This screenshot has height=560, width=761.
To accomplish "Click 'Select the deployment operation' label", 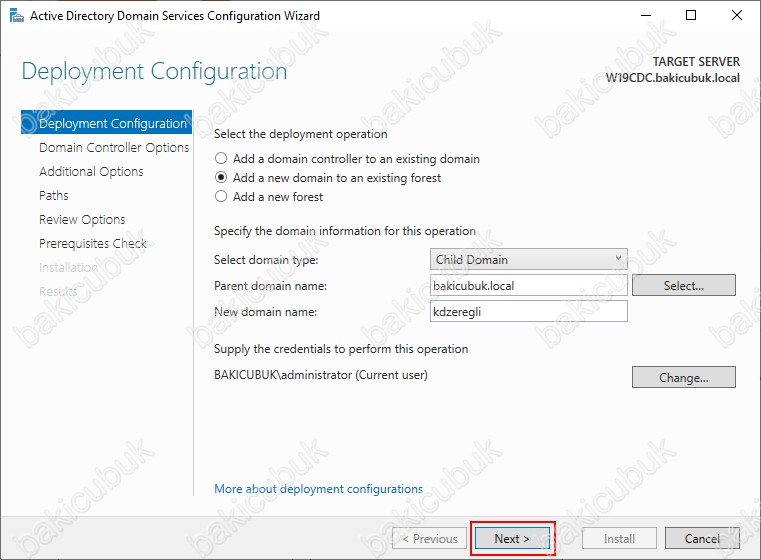I will tap(300, 134).
